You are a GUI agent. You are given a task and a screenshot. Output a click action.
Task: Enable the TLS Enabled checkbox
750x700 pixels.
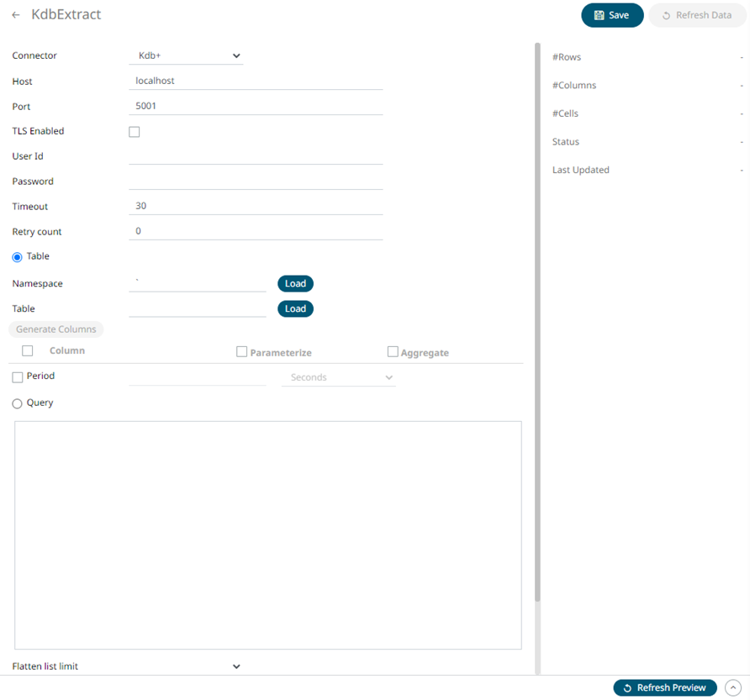coord(135,131)
